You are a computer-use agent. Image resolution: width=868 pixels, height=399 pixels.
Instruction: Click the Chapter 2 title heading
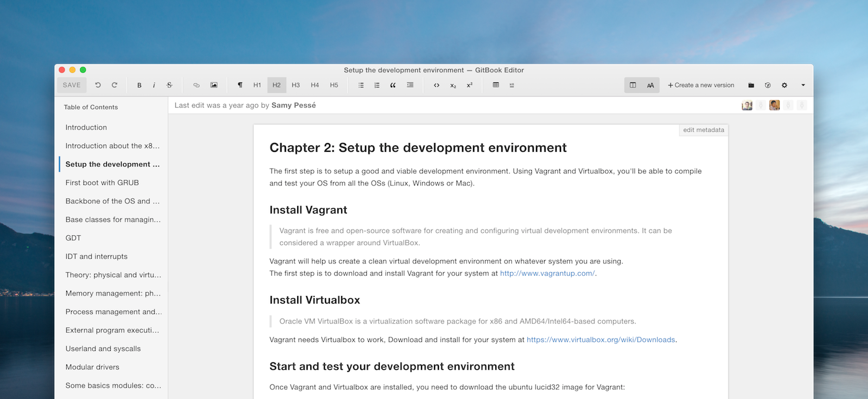(x=418, y=147)
